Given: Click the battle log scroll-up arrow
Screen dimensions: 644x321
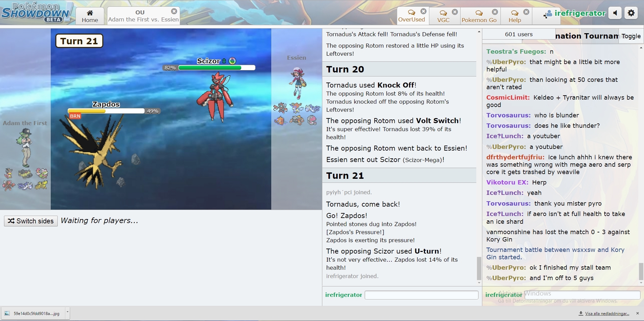Looking at the screenshot, I should coord(479,32).
